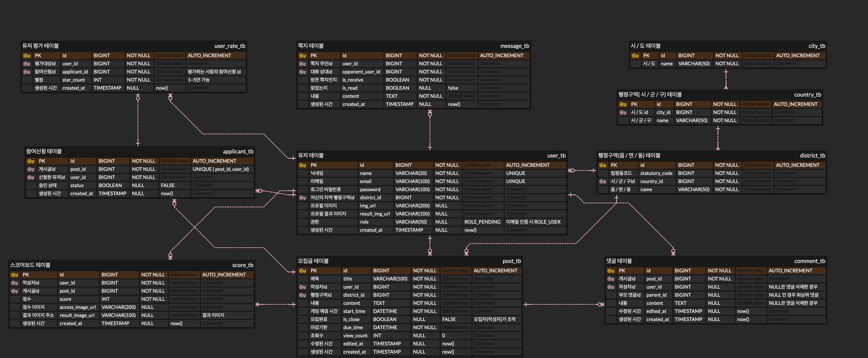Select the '스코어보드 테이블' table title
The image size is (868, 358).
point(30,265)
